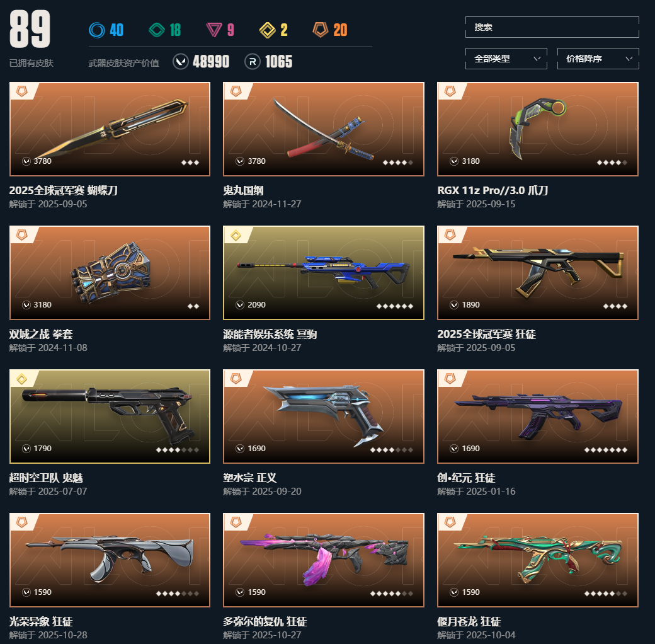Click the tier badge on 鬼丸国纲 card

[x=236, y=91]
